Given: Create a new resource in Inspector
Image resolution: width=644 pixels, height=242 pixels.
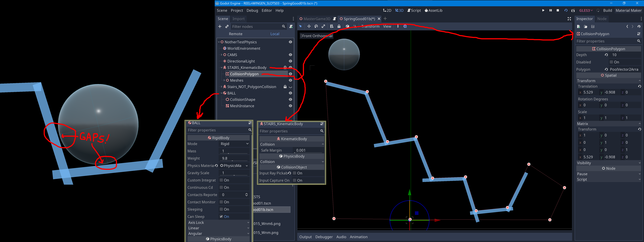Looking at the screenshot, I should 578,27.
